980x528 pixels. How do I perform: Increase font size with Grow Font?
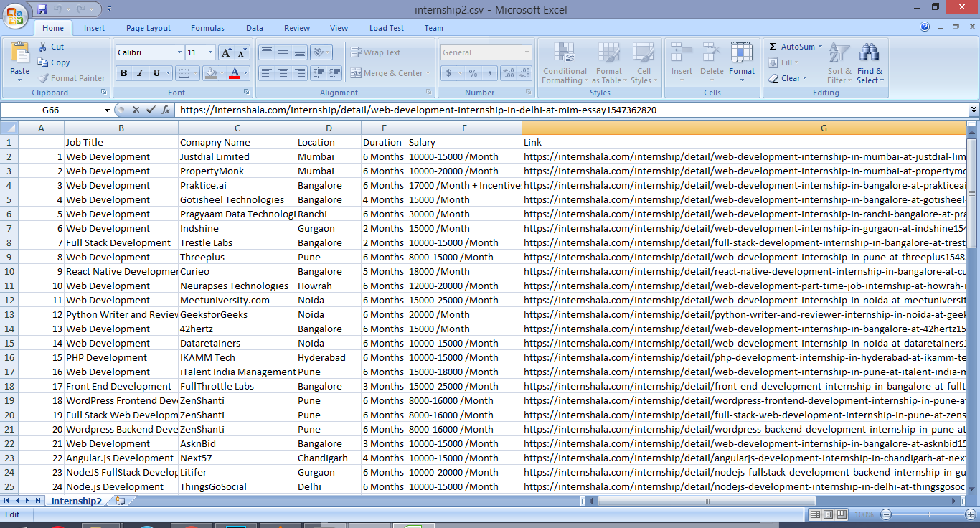click(x=226, y=52)
